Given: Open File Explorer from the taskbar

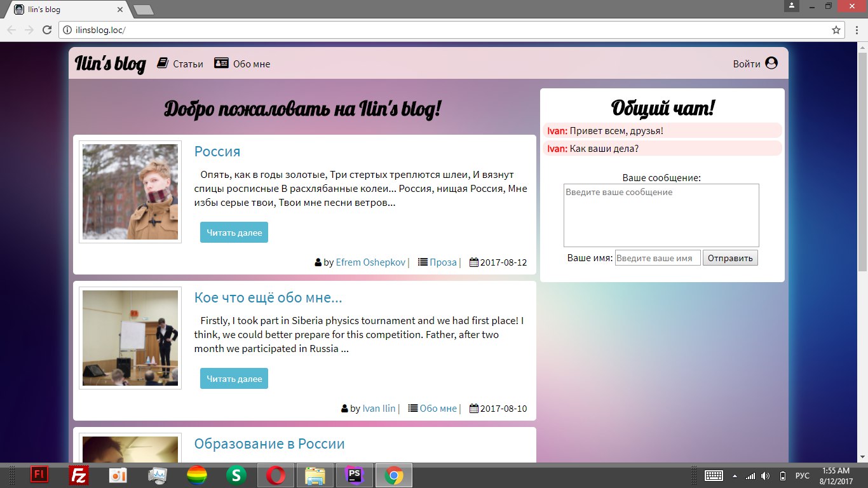Looking at the screenshot, I should tap(315, 475).
